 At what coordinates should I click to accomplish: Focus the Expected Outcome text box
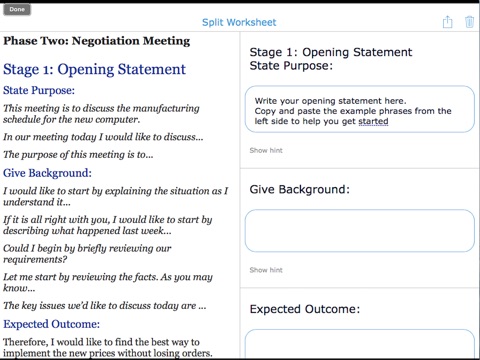[x=360, y=344]
